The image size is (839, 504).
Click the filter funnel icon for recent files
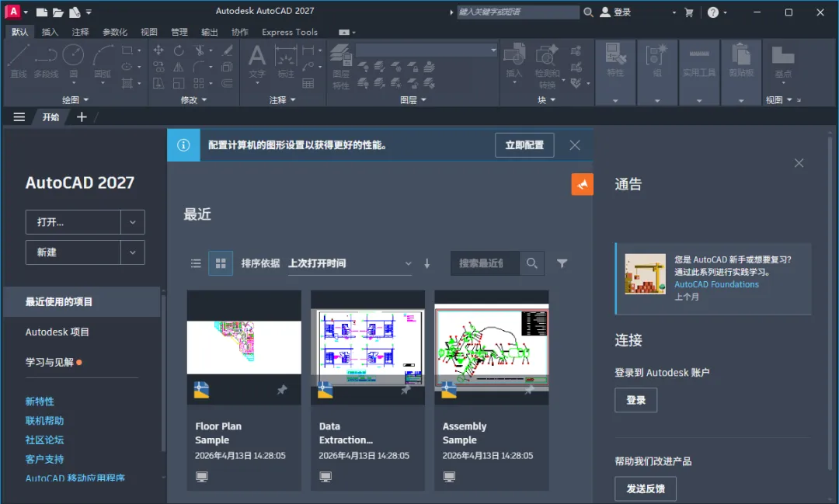pyautogui.click(x=562, y=263)
